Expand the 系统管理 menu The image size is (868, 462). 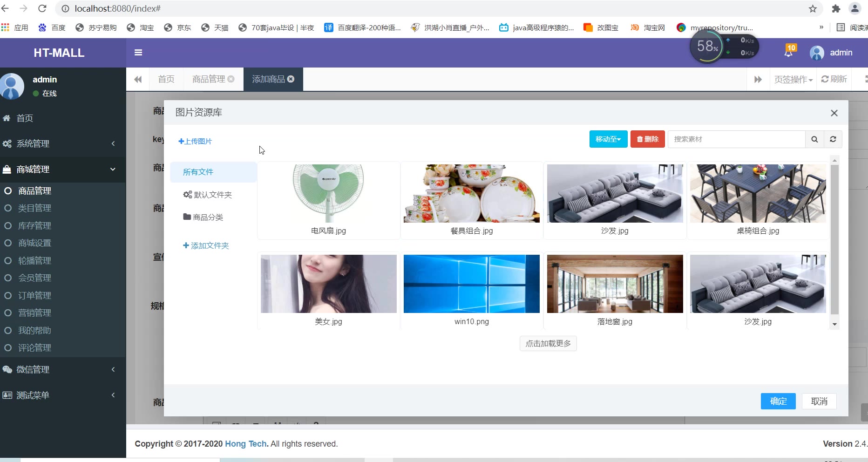click(63, 144)
